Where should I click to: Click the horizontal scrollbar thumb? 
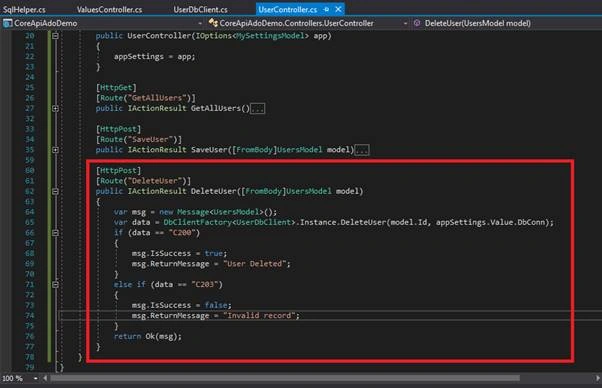(x=285, y=378)
